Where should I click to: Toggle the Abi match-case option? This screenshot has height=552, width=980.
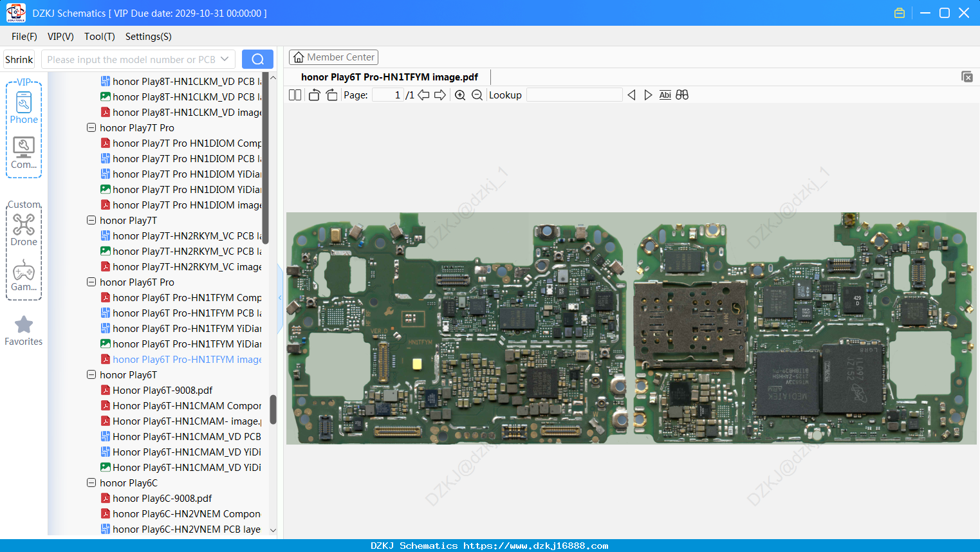(665, 95)
